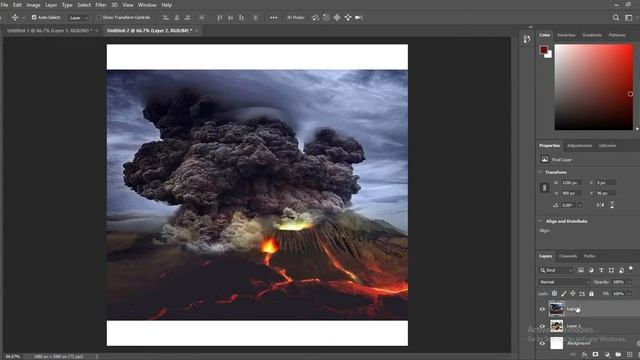Open the Move tool preset picker arrow

tap(23, 18)
